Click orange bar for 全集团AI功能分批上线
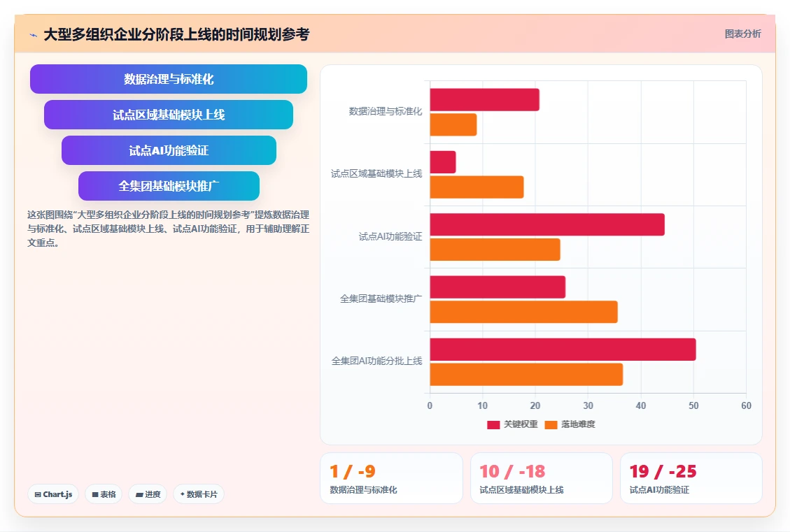The height and width of the screenshot is (532, 790). [526, 375]
